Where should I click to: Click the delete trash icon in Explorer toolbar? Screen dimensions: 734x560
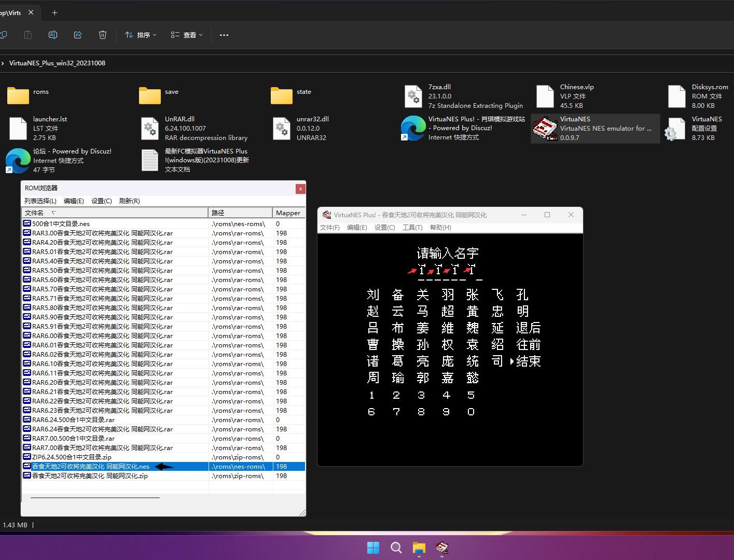click(103, 35)
